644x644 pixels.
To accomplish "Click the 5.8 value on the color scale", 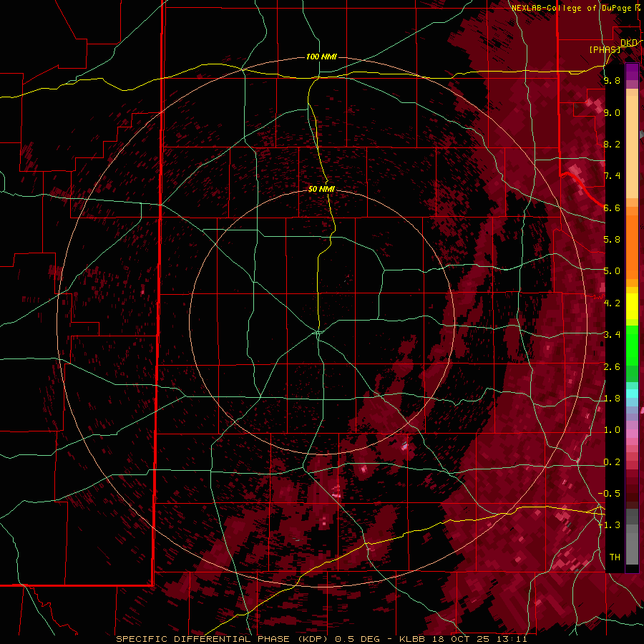I will coord(612,240).
